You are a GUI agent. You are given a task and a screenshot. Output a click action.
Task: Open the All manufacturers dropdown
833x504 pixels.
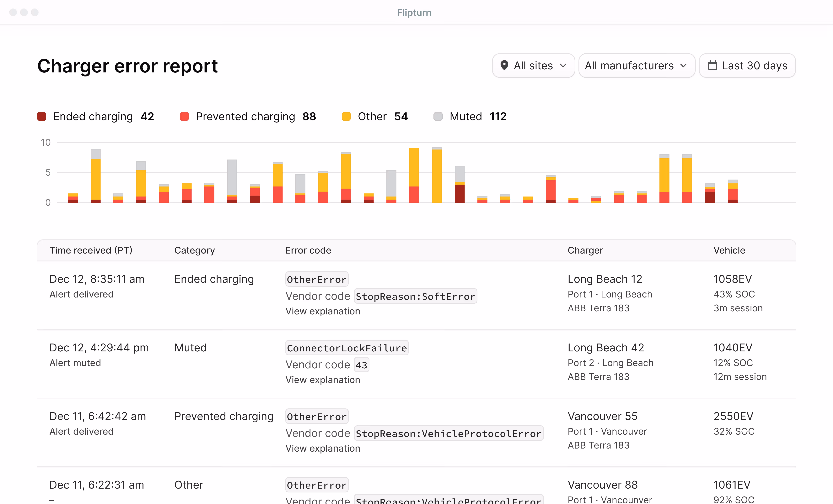[x=637, y=66]
